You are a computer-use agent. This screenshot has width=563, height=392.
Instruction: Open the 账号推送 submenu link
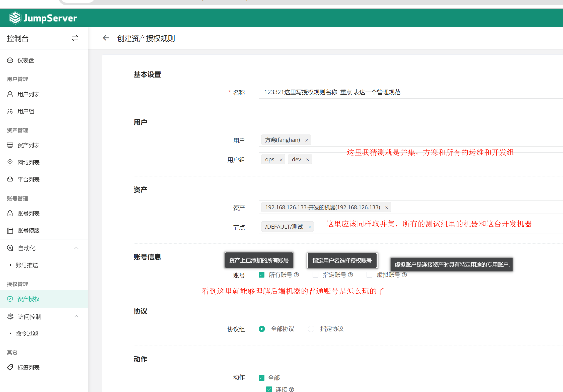[x=27, y=265]
